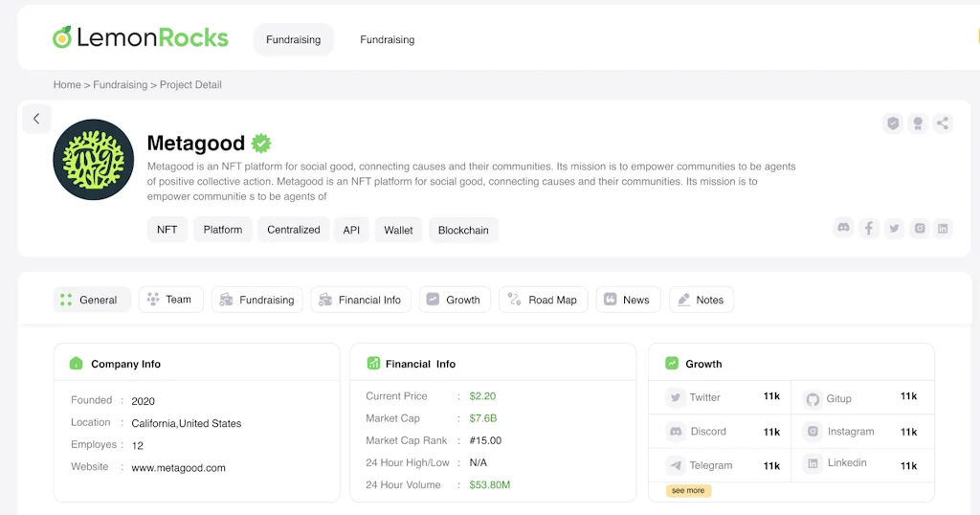The height and width of the screenshot is (515, 980).
Task: Open the Instagram icon in header
Action: pos(919,228)
